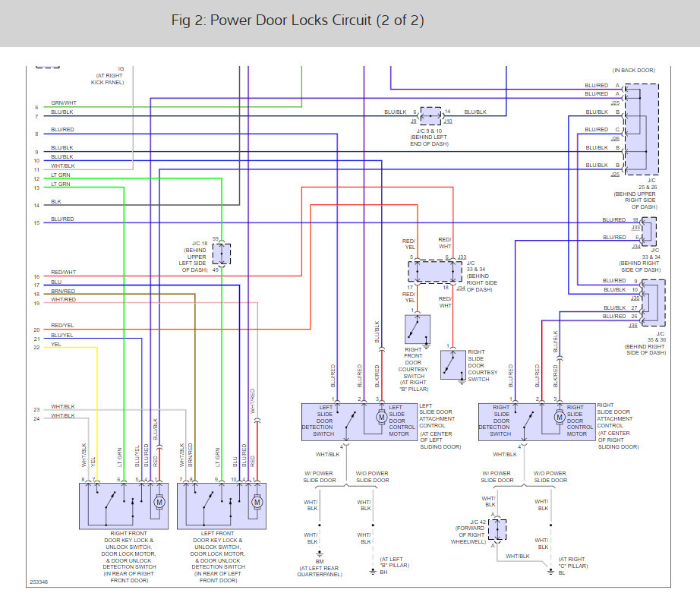Click the J/C 18 junction connector box
This screenshot has height=615, width=700.
point(222,254)
